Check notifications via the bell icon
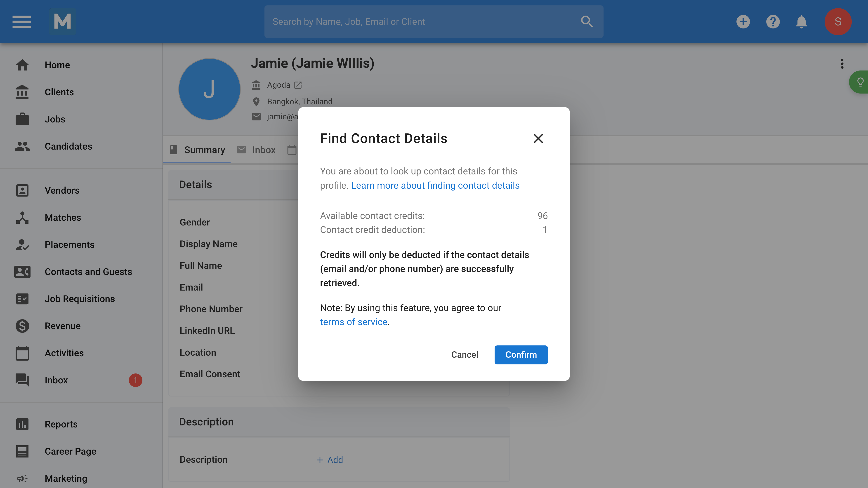This screenshot has height=488, width=868. click(x=801, y=21)
